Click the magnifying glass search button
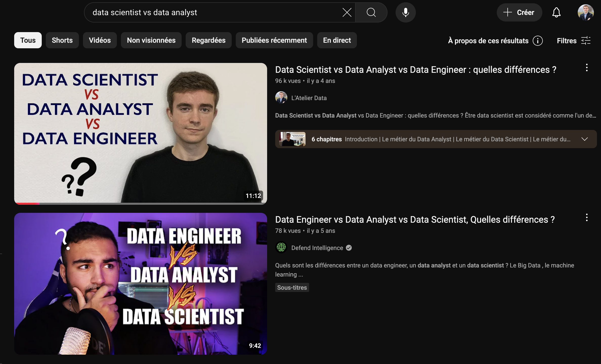The height and width of the screenshot is (364, 601). pyautogui.click(x=371, y=12)
